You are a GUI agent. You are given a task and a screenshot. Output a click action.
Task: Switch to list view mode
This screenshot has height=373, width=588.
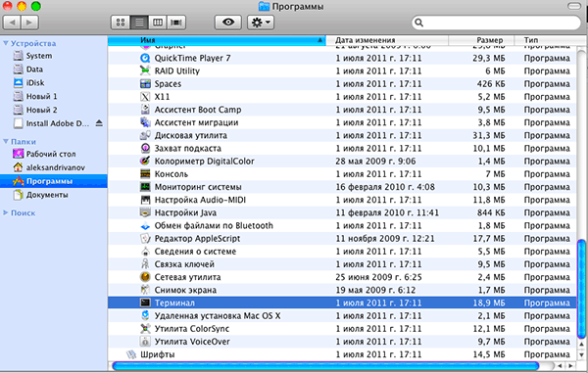coord(139,23)
